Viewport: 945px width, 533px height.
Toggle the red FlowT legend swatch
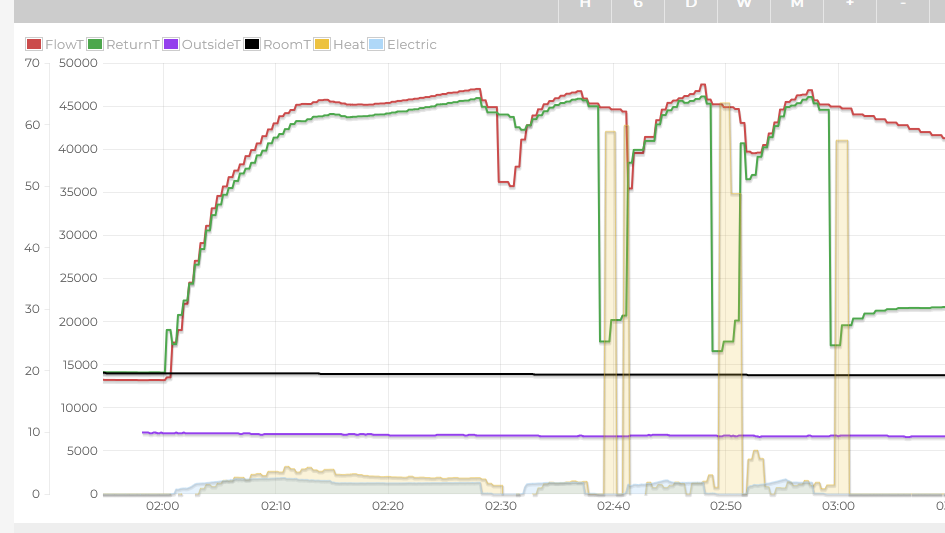click(34, 45)
